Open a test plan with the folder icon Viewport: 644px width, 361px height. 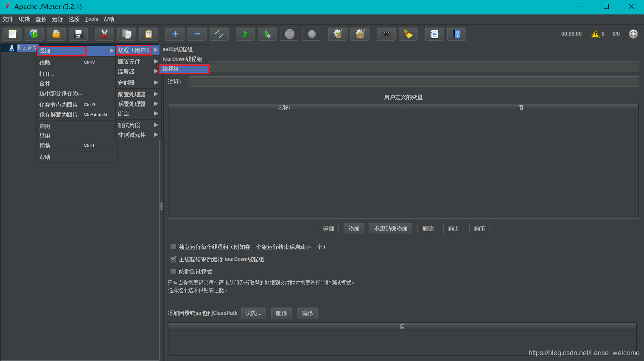(56, 34)
